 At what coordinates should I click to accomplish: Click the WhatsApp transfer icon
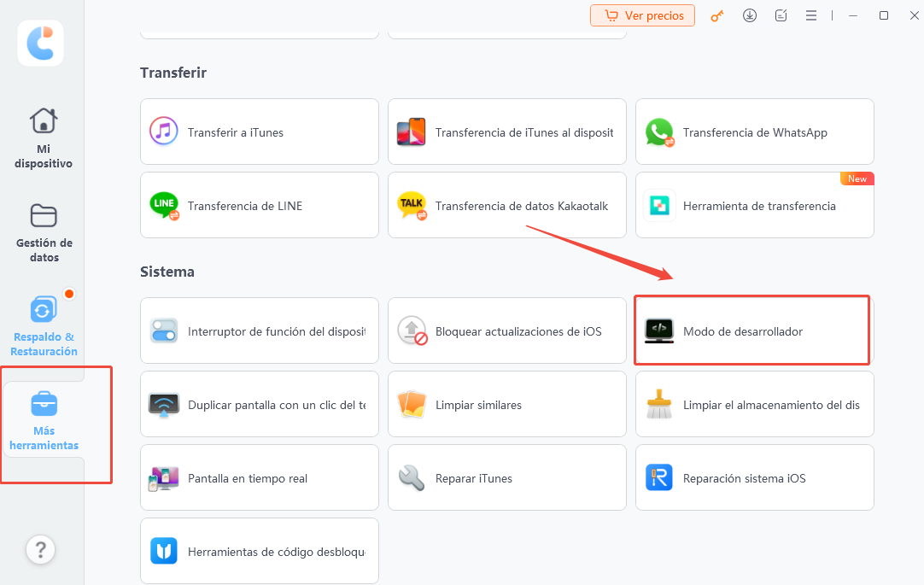tap(659, 132)
